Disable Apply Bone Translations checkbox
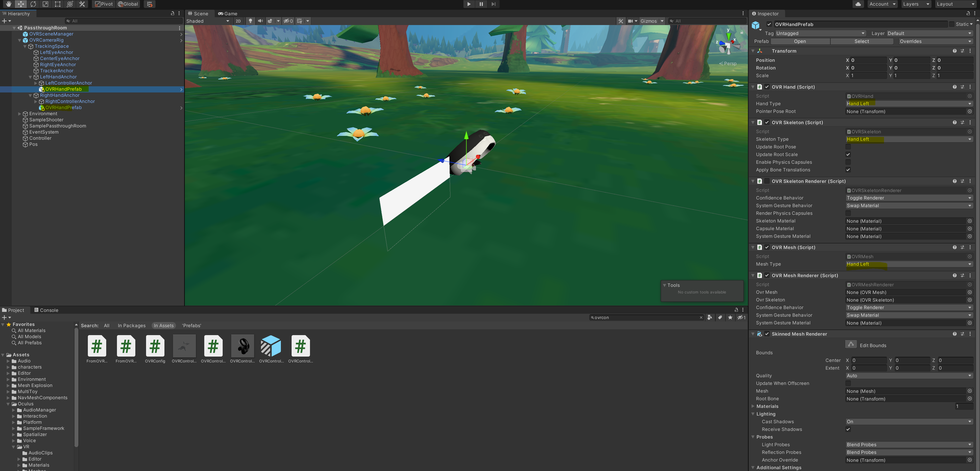The image size is (980, 471). pyautogui.click(x=848, y=170)
